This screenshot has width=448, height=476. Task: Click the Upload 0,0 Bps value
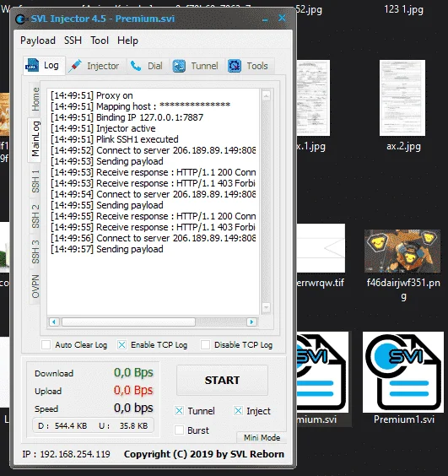click(133, 391)
